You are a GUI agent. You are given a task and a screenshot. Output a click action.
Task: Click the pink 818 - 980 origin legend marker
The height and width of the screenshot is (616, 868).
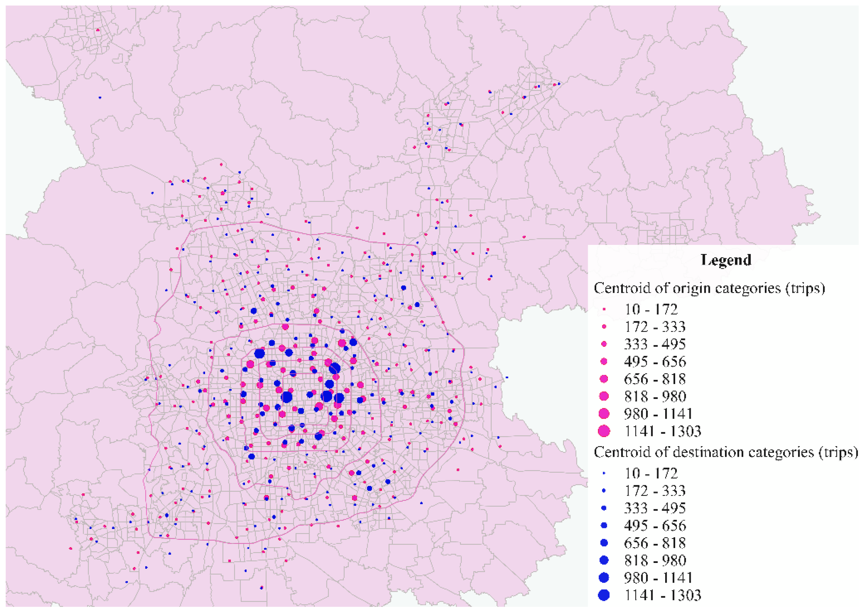click(x=604, y=396)
